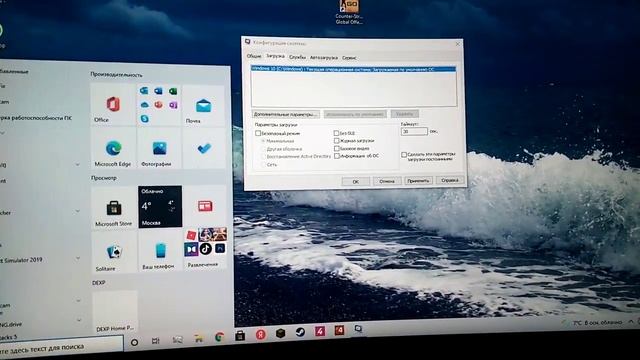Show hidden tray icons chevron
This screenshot has width=640, height=360.
[631, 322]
